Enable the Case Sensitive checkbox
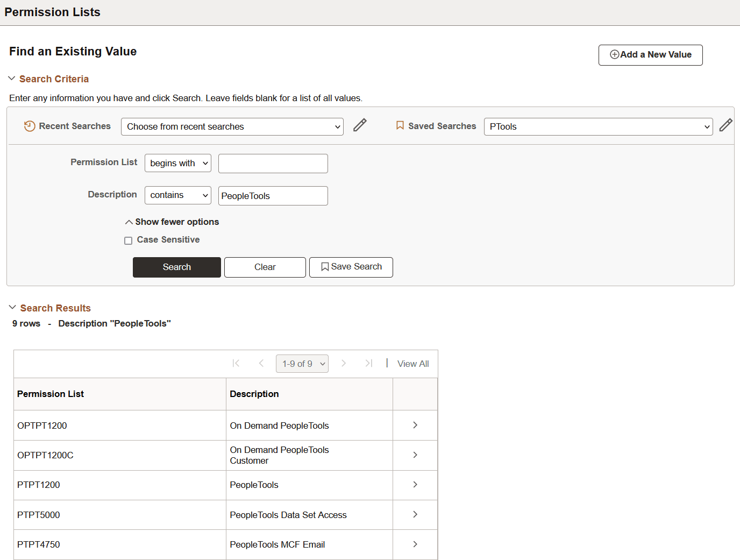This screenshot has width=740, height=560. 128,240
